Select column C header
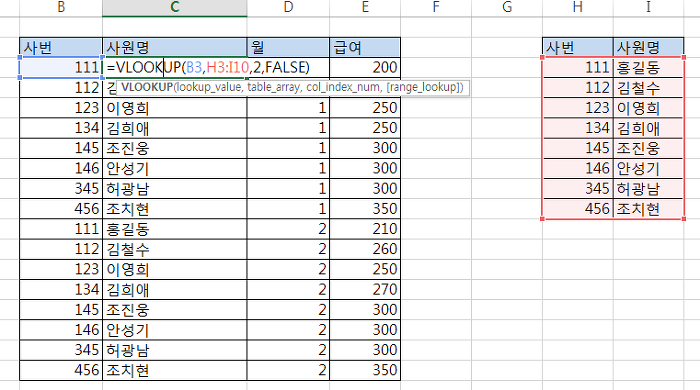This screenshot has width=700, height=390. point(175,8)
